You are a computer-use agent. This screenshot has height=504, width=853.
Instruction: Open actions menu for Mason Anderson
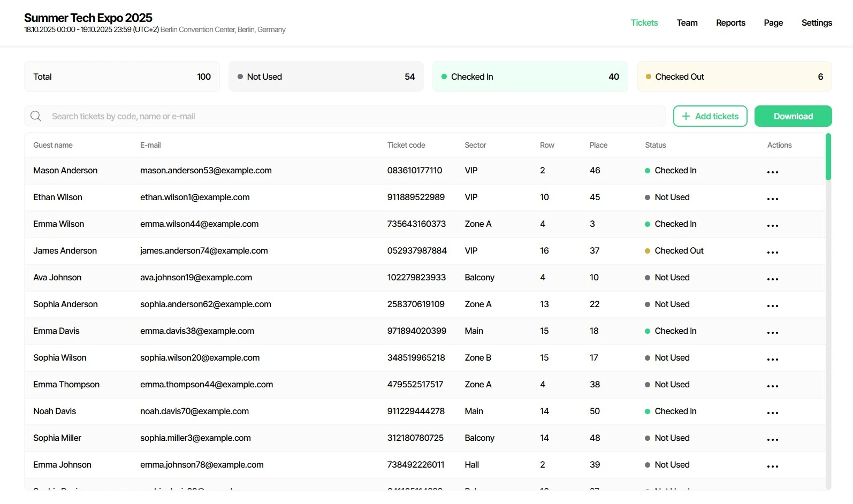772,172
